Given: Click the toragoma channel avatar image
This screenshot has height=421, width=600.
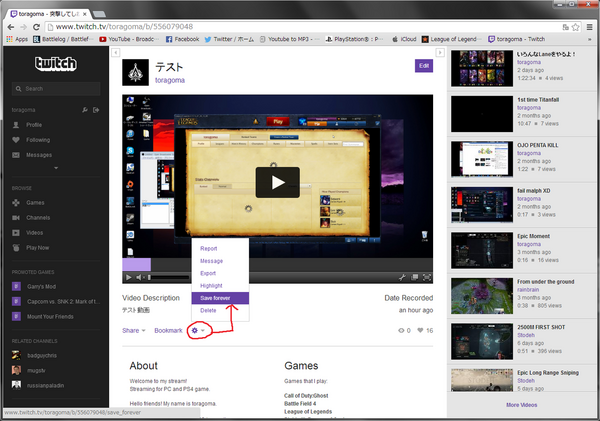Looking at the screenshot, I should point(135,72).
